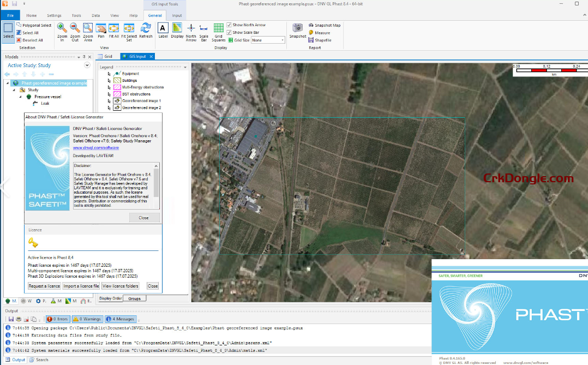The image size is (588, 365).
Task: Copy output messages with copy icon
Action: click(34, 319)
